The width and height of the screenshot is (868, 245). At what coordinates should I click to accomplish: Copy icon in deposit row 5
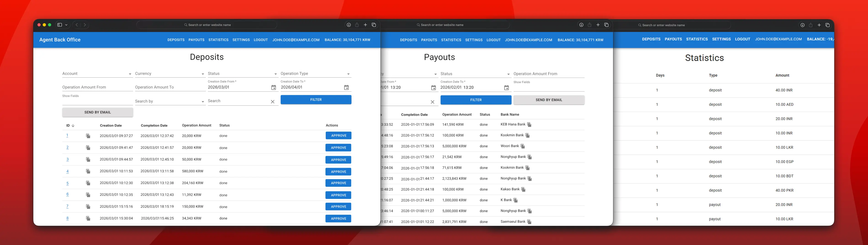(88, 183)
